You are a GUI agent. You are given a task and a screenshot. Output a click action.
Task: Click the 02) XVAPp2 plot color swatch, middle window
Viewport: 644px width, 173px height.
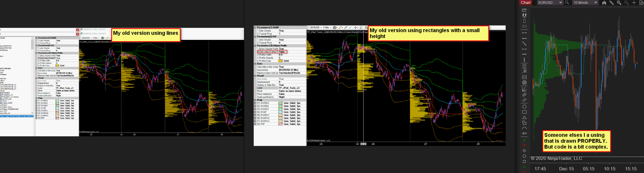280,106
